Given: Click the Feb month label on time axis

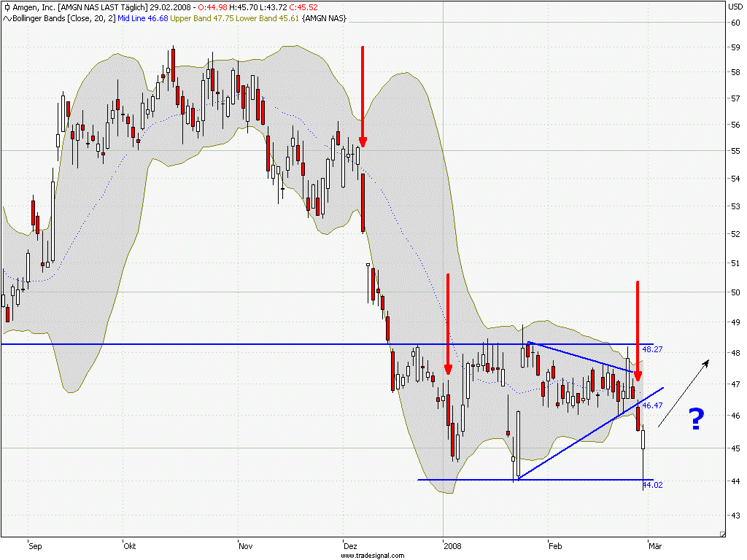Looking at the screenshot, I should click(555, 546).
